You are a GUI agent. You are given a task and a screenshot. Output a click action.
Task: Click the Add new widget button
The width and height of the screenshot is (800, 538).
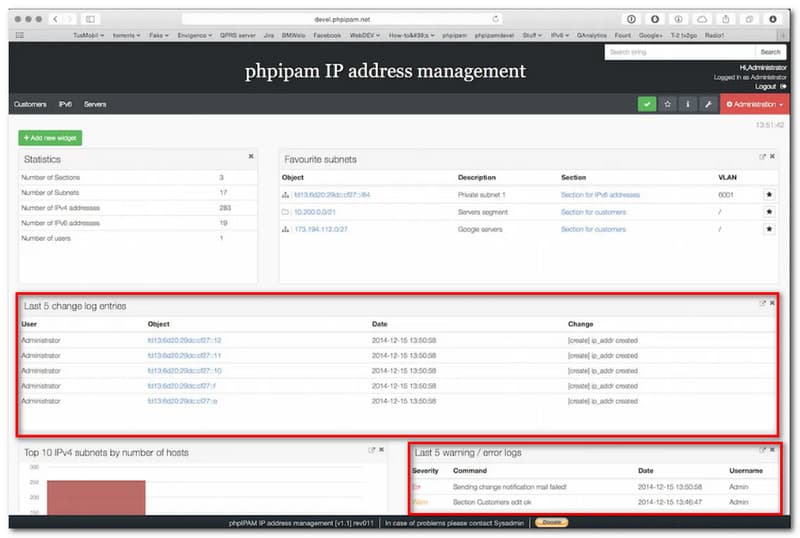click(x=50, y=138)
